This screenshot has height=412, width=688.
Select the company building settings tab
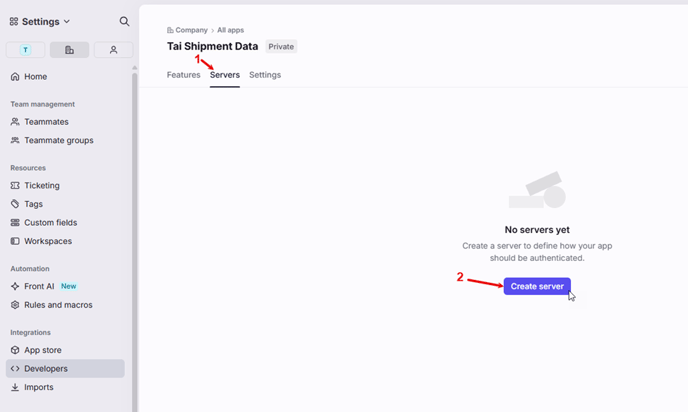click(x=69, y=50)
